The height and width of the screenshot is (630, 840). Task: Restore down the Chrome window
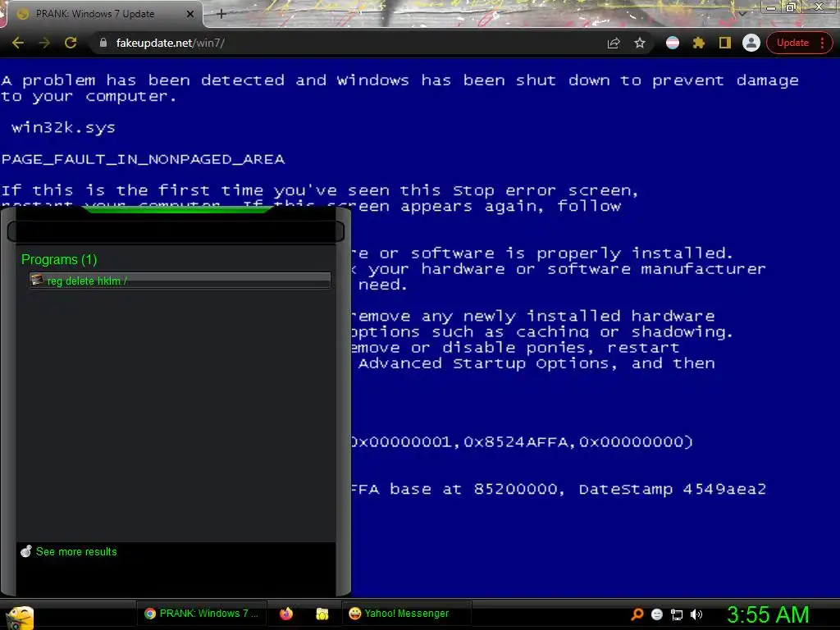791,7
